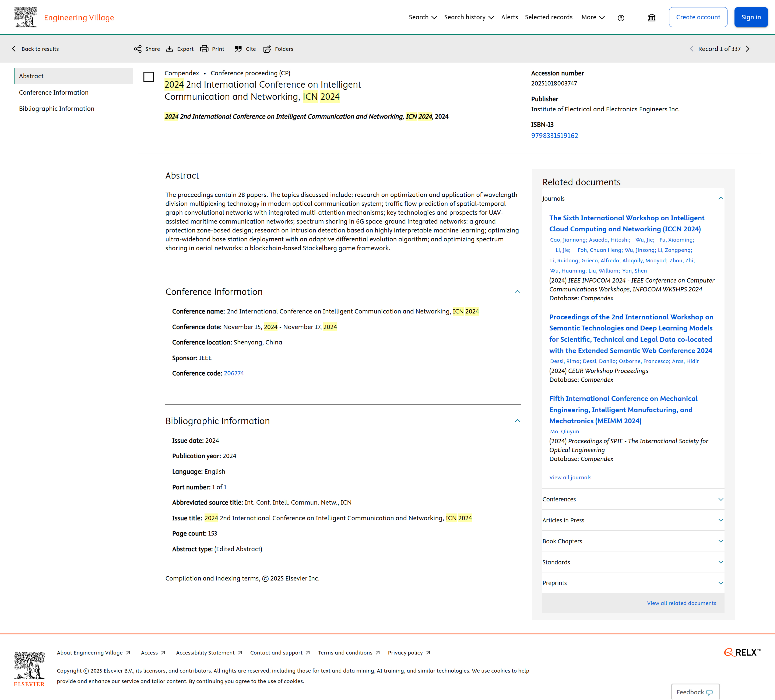Click the Cite quotation icon
Viewport: 775px width, 700px height.
pos(238,49)
